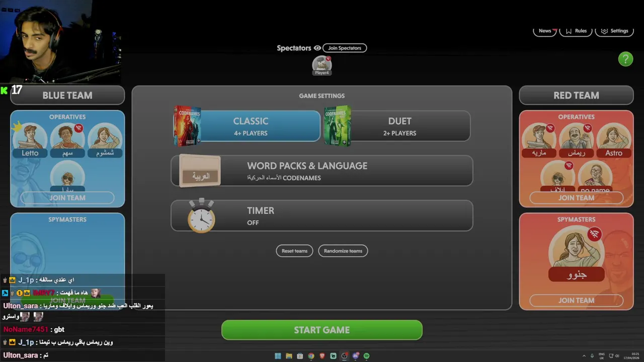The height and width of the screenshot is (362, 644).
Task: Open the Rules menu
Action: [576, 31]
